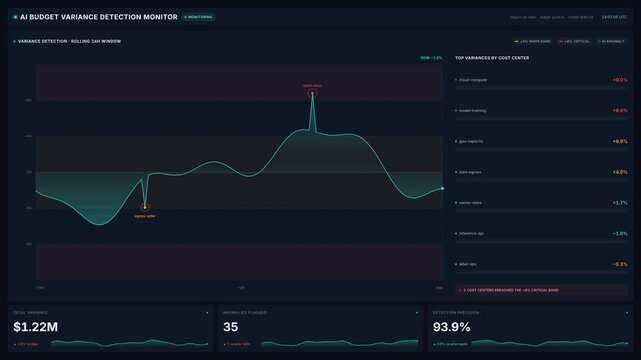Screen dimensions: 641x360
Task: Click the -1.6% variance value
Action: [x=620, y=233]
